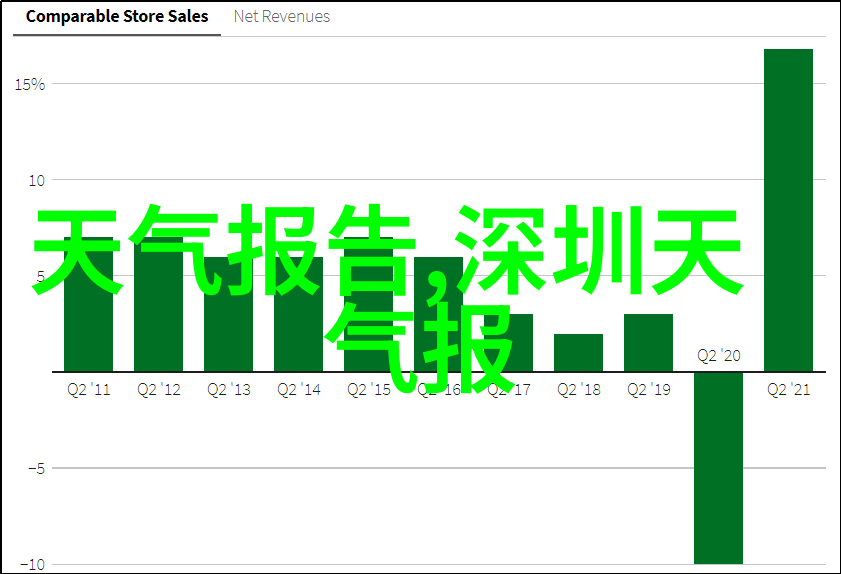This screenshot has height=574, width=841.
Task: Click the negative Q2 '20 bar
Action: (718, 468)
